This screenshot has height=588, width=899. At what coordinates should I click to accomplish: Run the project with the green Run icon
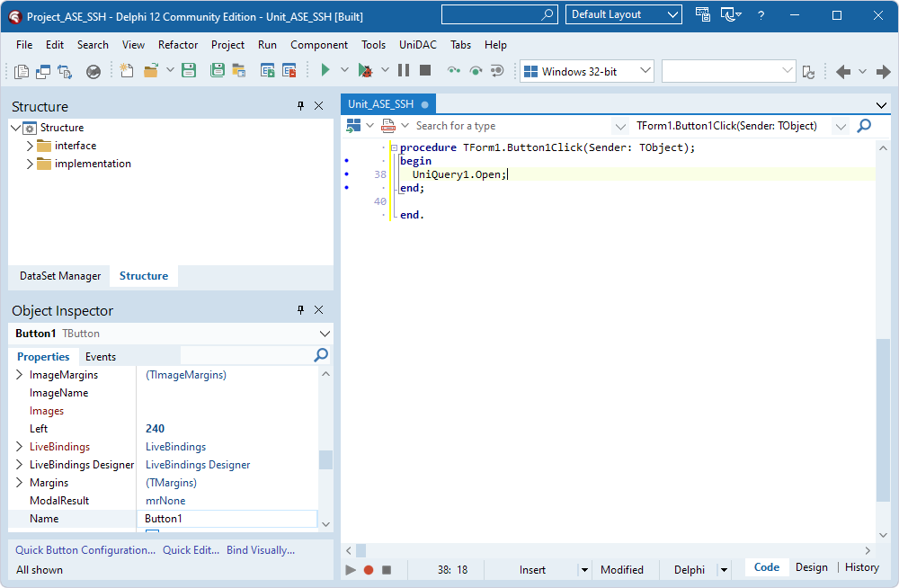tap(325, 70)
